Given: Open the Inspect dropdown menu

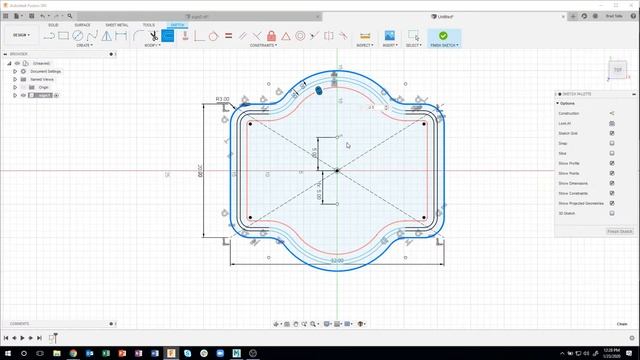Looking at the screenshot, I should click(x=364, y=45).
